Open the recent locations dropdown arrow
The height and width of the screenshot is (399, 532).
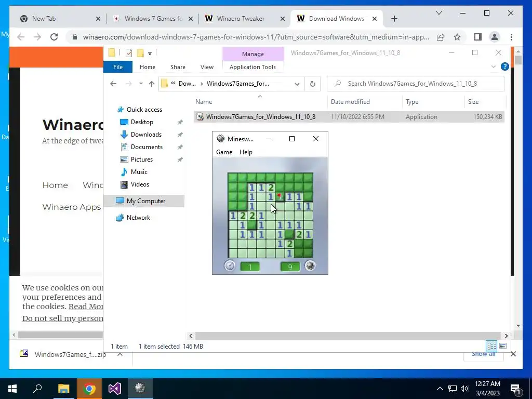coord(141,84)
